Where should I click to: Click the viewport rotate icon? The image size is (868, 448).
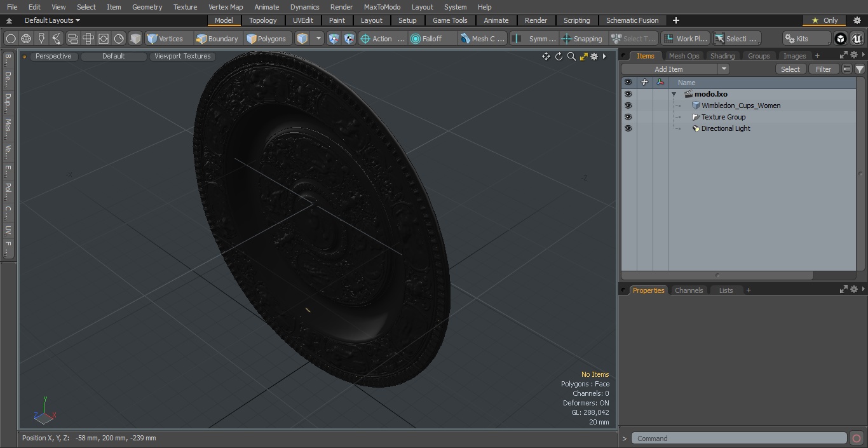coord(559,57)
